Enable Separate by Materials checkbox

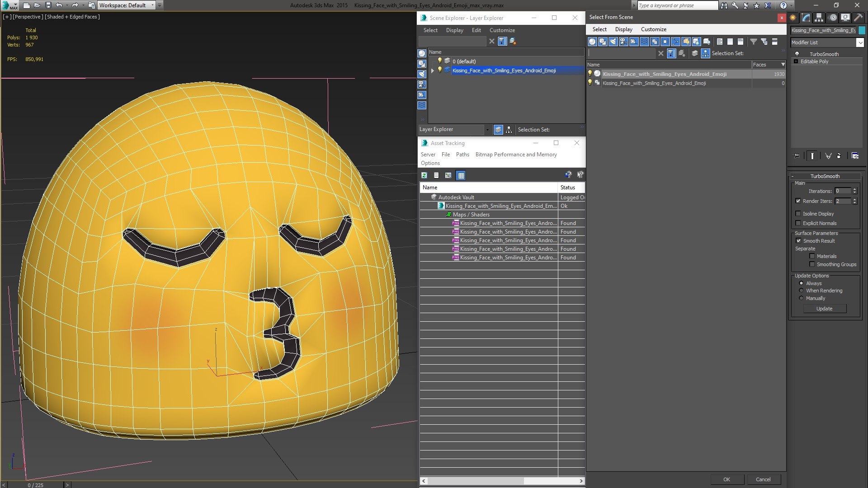pos(812,256)
